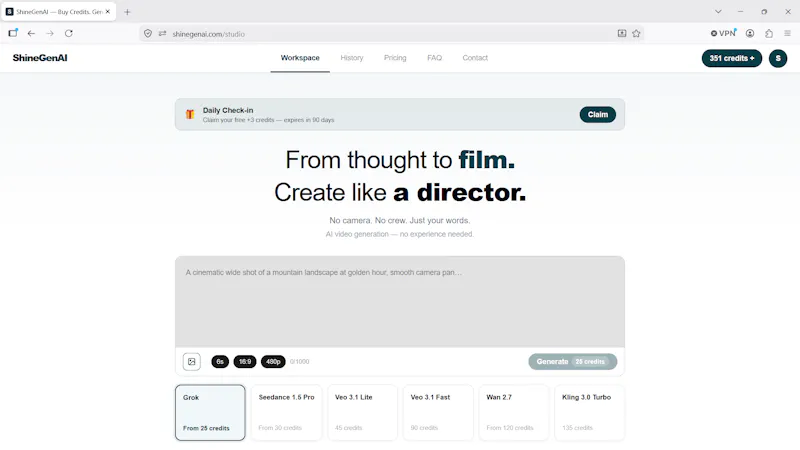
Task: Open the 6s duration selector
Action: 220,362
